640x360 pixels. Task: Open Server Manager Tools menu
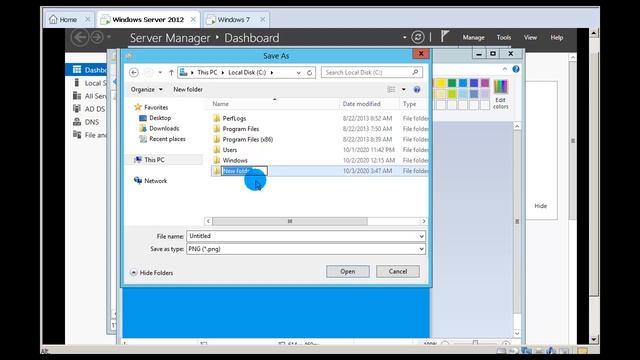504,38
